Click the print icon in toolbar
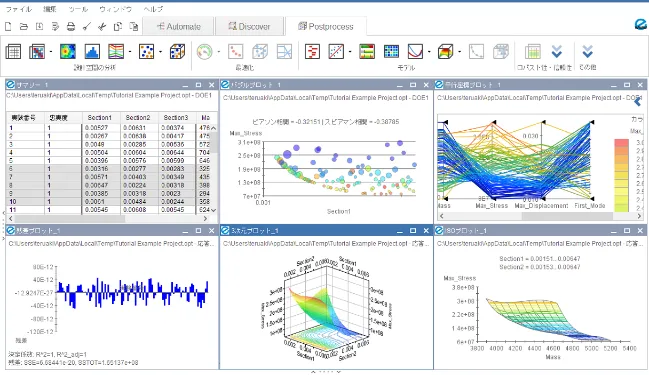Screen dimensions: 649x375 coord(71,26)
